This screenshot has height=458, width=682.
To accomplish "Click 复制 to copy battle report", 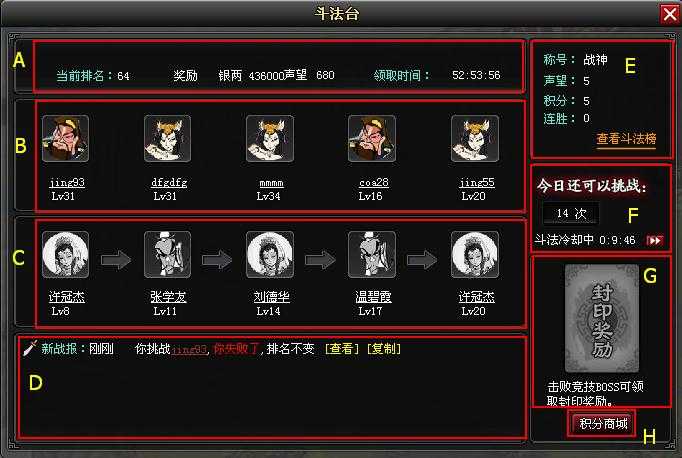I will click(x=384, y=349).
